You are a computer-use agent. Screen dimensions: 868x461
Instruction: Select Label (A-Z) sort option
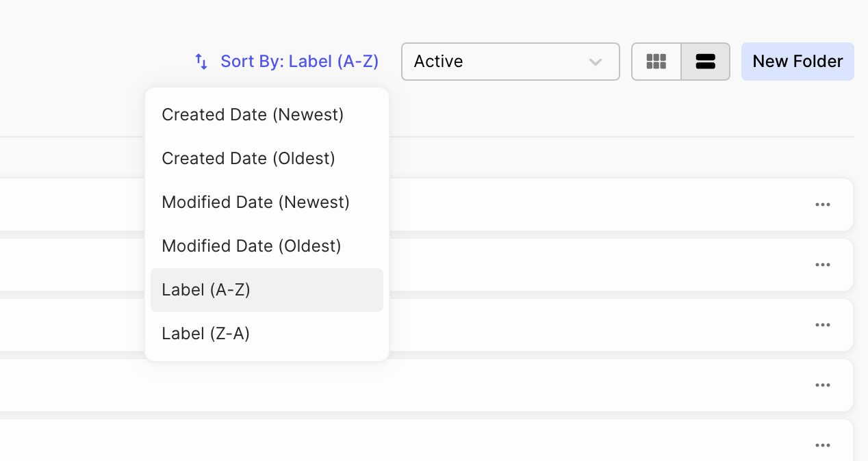coord(206,290)
